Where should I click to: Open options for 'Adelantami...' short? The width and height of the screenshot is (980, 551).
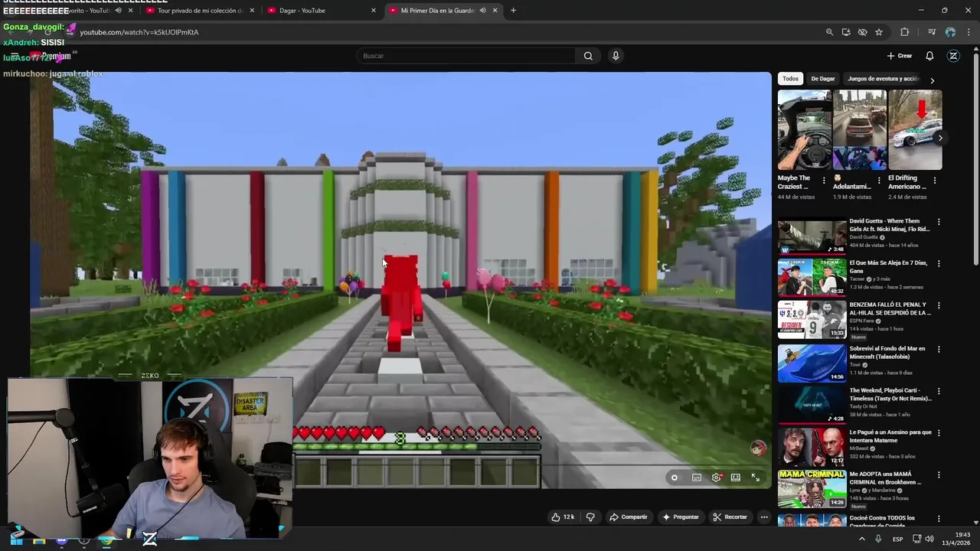pos(879,181)
